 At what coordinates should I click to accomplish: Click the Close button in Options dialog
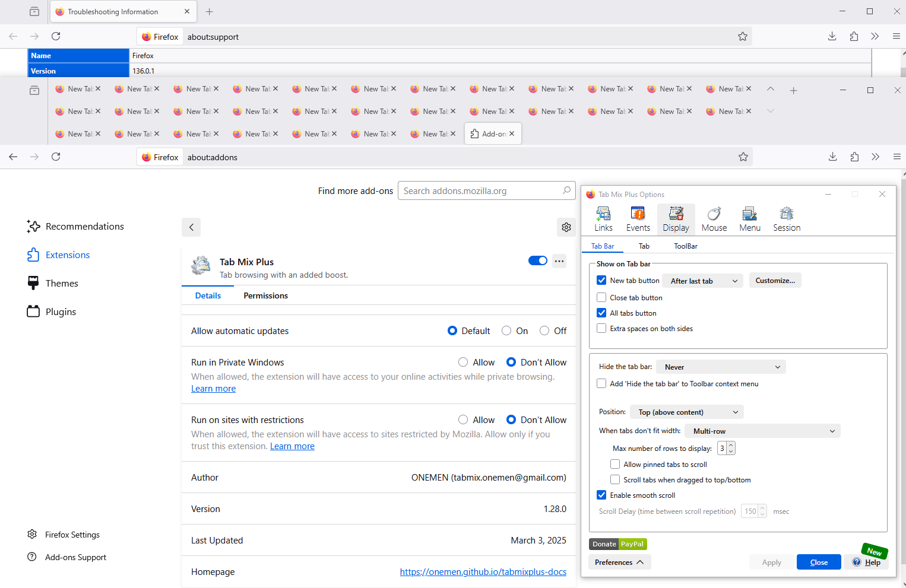click(819, 562)
